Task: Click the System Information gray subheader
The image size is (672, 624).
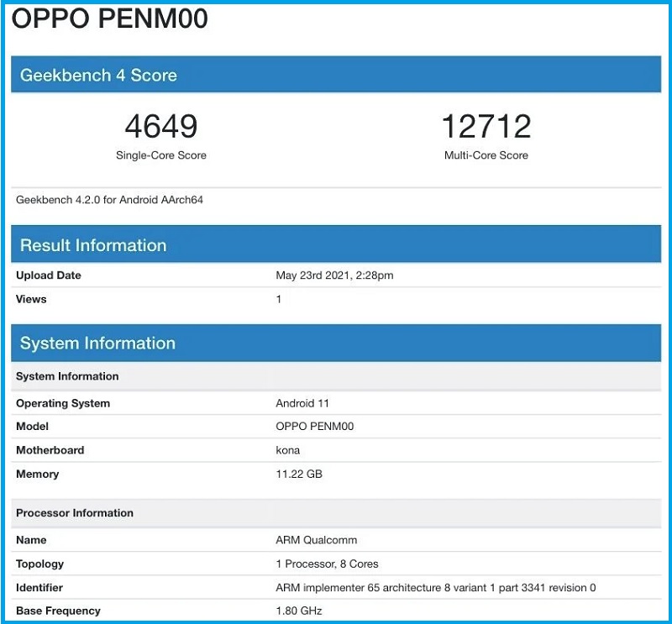Action: 67,375
